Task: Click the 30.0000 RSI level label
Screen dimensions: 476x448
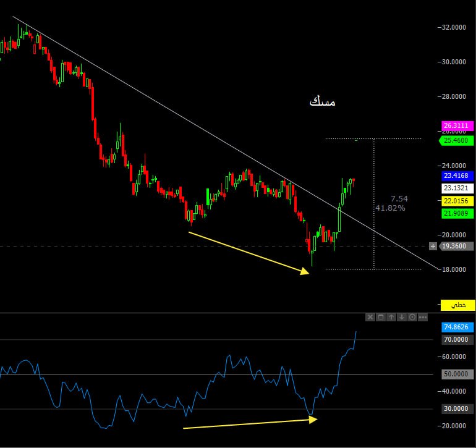Action: pos(457,409)
